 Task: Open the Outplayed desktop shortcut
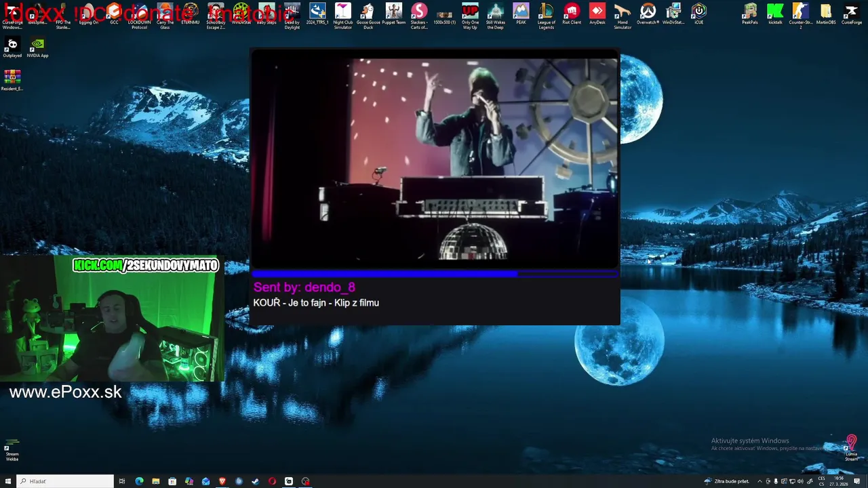pos(12,47)
